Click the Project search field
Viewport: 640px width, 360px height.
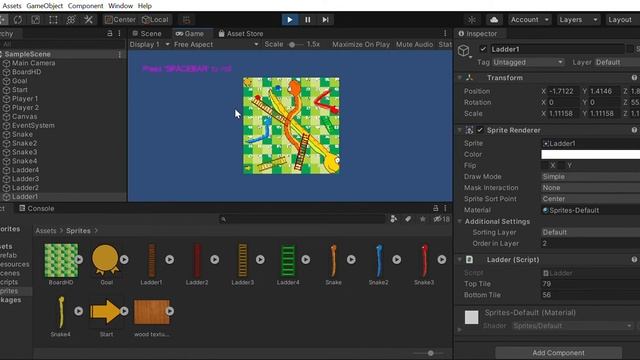(x=302, y=219)
